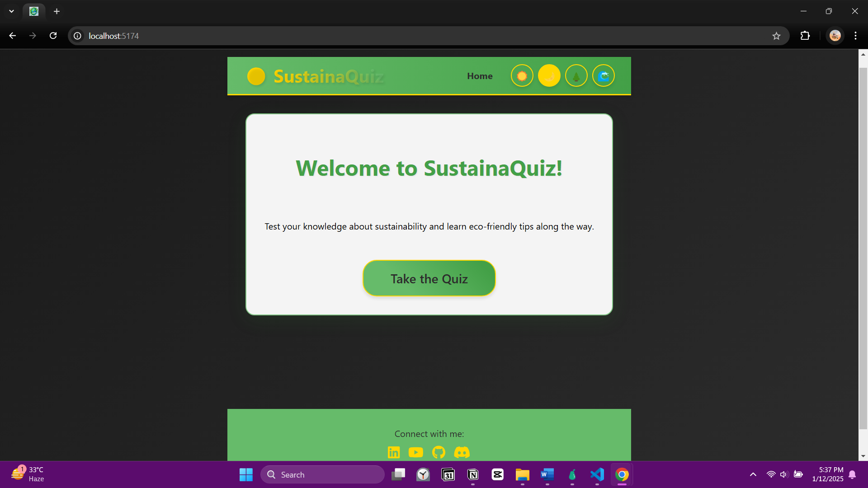Screen dimensions: 868x488
Task: Click the Home navigation link
Action: (480, 76)
